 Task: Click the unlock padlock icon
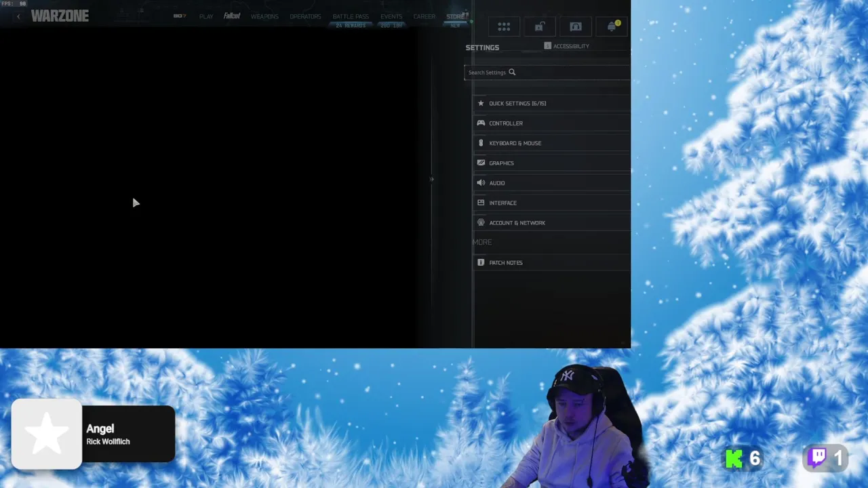click(540, 26)
